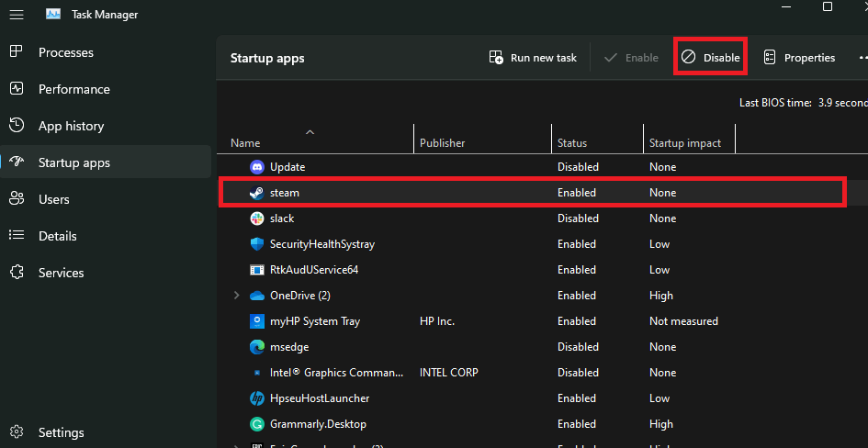Click HP Inc. publisher cell
The width and height of the screenshot is (868, 448).
click(437, 321)
